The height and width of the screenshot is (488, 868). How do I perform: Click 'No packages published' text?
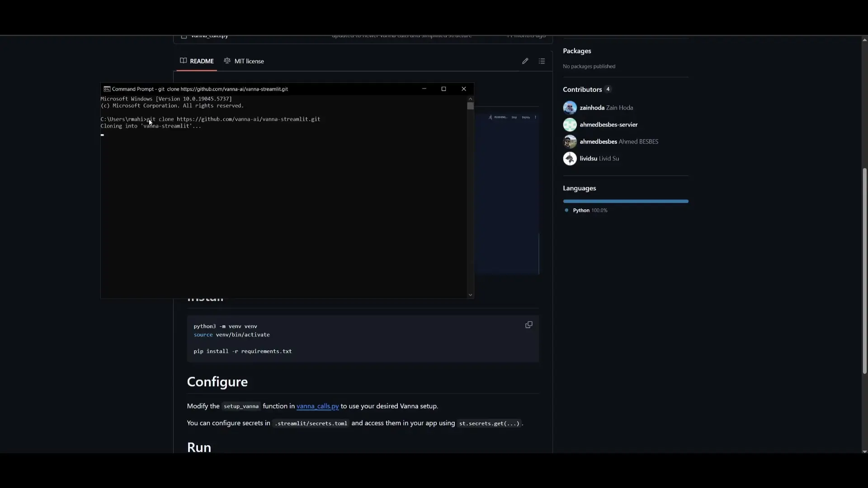(x=589, y=66)
